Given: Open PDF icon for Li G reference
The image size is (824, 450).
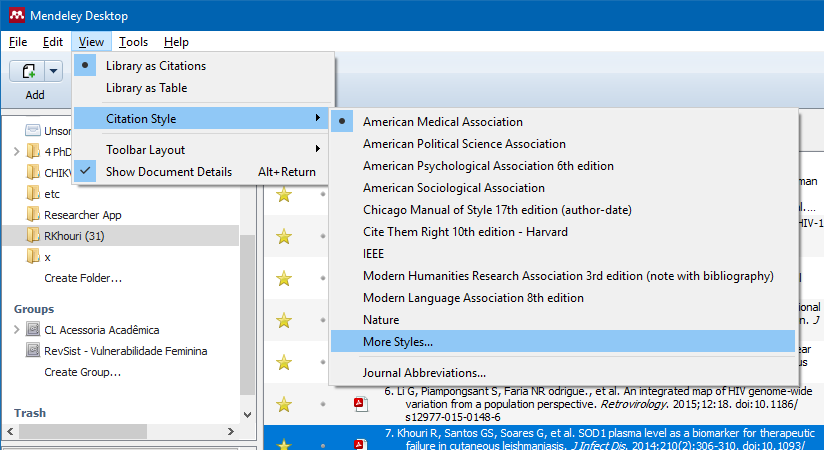Looking at the screenshot, I should (360, 404).
